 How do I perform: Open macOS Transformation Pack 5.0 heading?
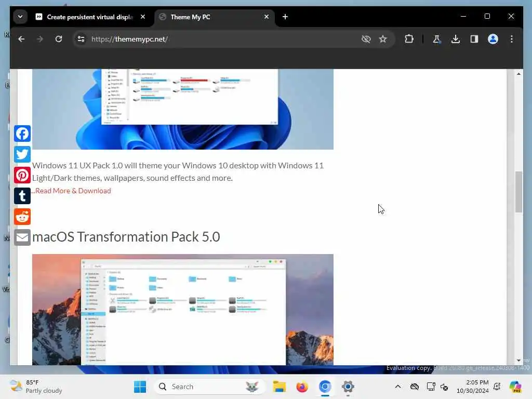126,237
